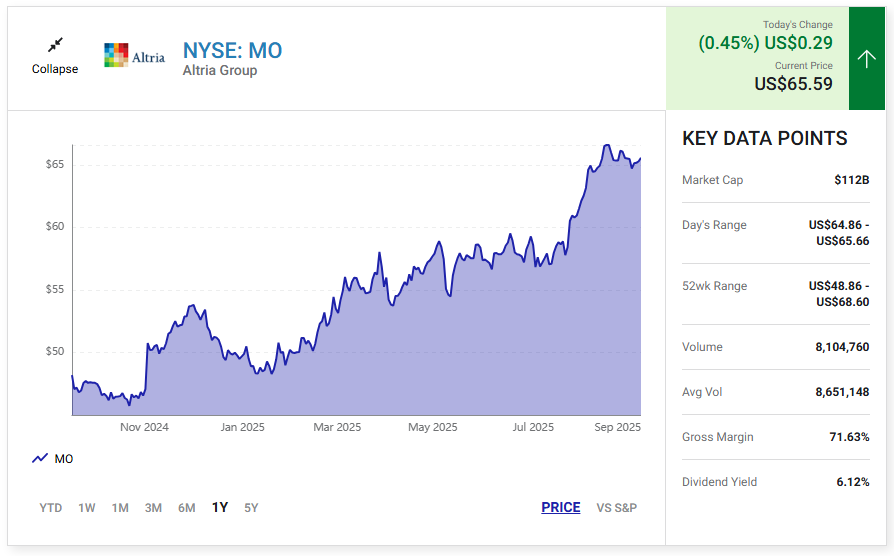This screenshot has height=556, width=894.
Task: Click the Altria Group company name
Action: tap(220, 70)
